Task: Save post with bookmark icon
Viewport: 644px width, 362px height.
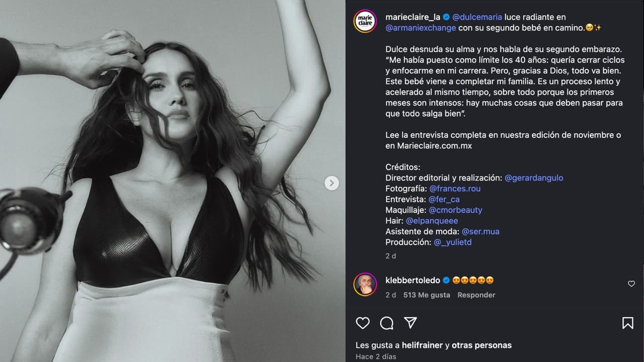Action: [x=627, y=323]
